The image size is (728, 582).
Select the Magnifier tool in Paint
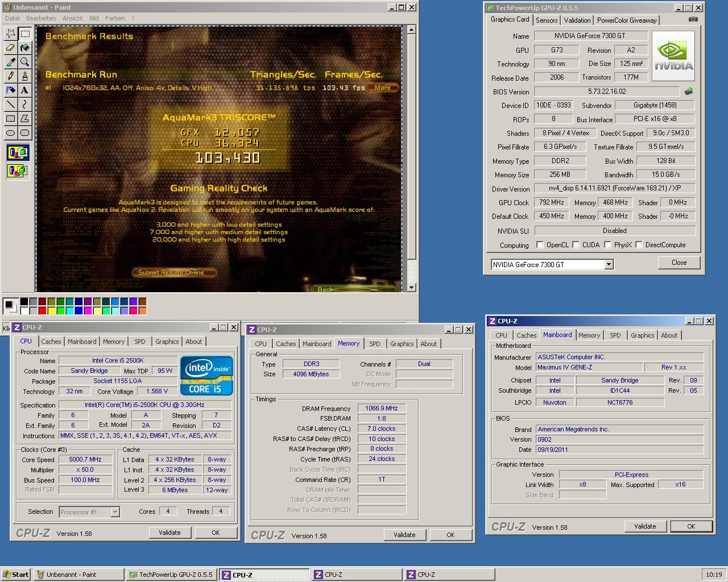pyautogui.click(x=25, y=62)
